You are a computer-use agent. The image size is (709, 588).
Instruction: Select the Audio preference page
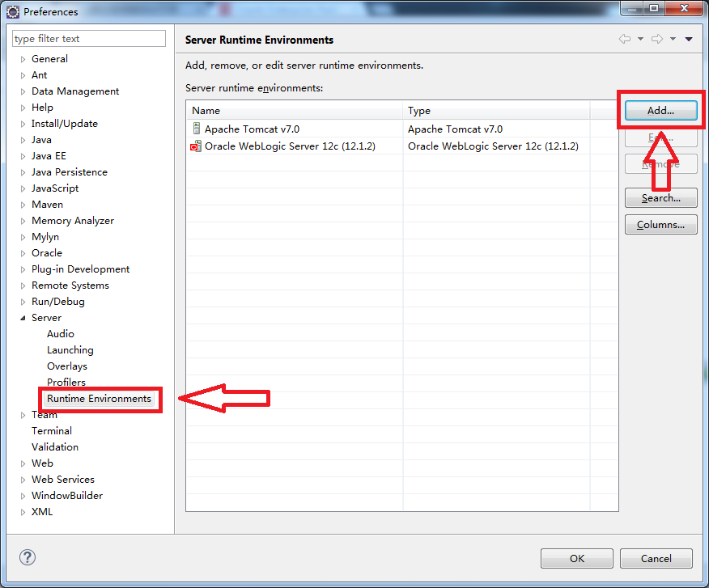click(61, 333)
